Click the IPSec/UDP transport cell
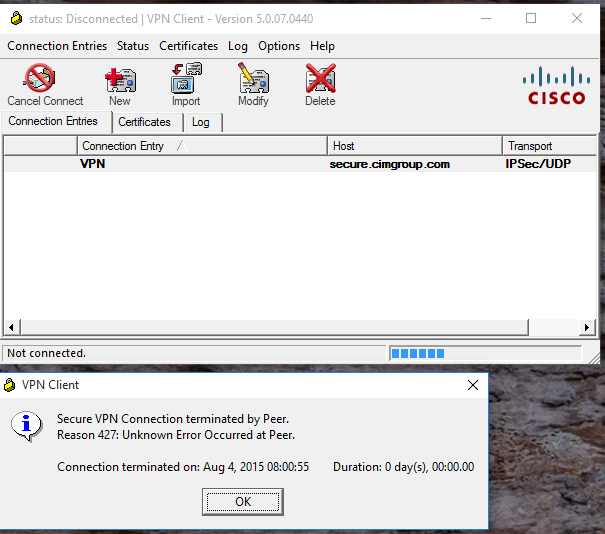The height and width of the screenshot is (534, 605). point(538,164)
